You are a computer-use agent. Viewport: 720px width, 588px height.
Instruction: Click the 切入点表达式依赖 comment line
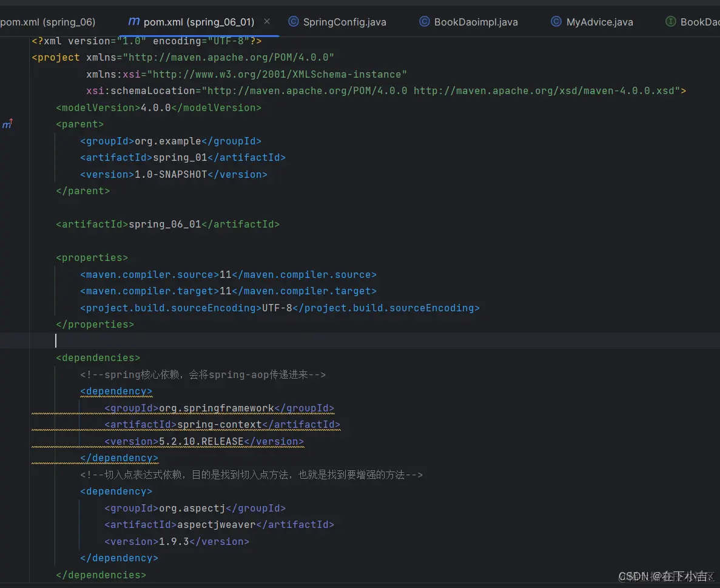(251, 475)
